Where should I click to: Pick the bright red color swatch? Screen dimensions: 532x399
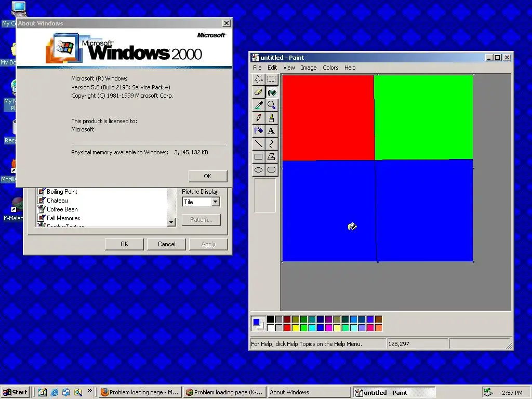(287, 327)
